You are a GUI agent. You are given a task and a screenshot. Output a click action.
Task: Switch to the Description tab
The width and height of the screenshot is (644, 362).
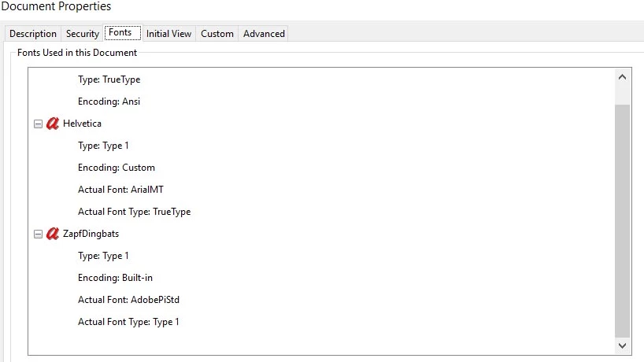[x=33, y=34]
